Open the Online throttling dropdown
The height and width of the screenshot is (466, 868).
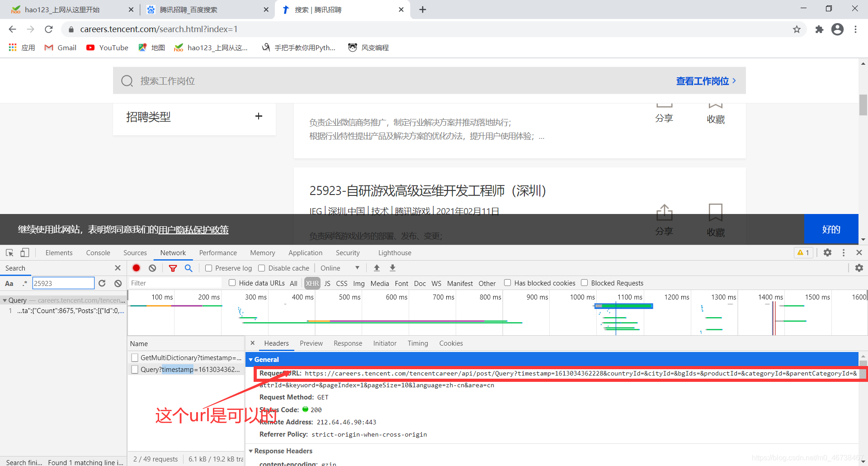pos(340,268)
